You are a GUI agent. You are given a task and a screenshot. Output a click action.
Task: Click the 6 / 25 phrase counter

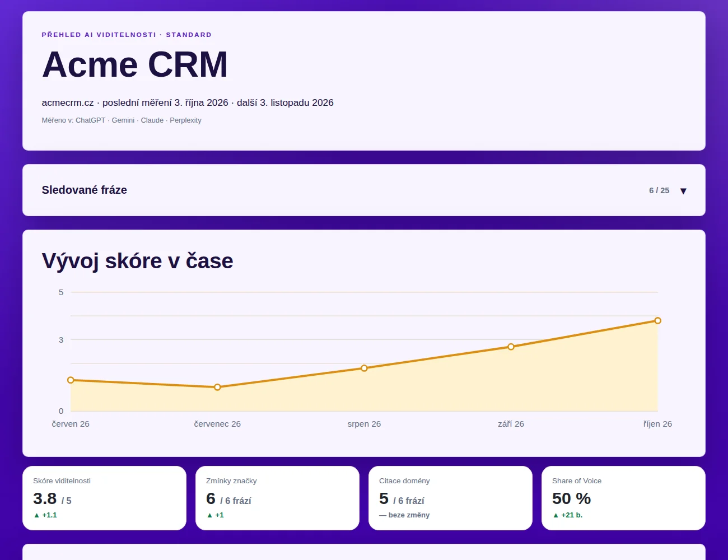pos(659,190)
